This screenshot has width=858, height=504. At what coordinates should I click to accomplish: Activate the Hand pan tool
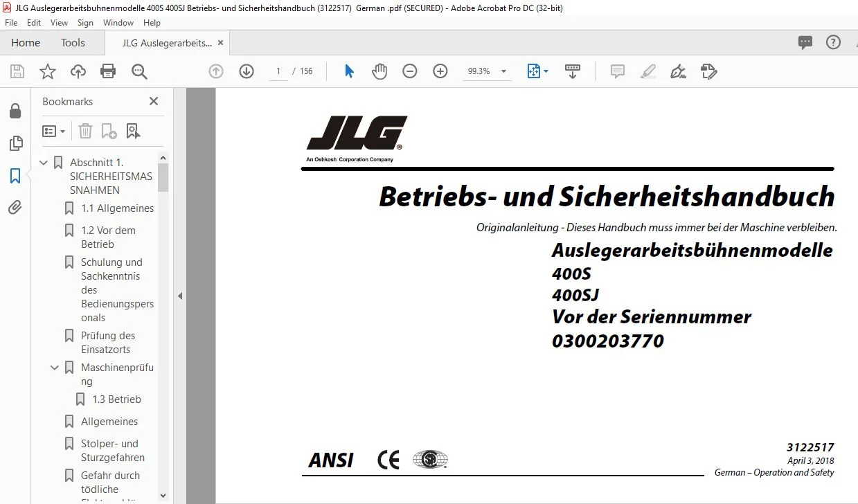click(379, 71)
